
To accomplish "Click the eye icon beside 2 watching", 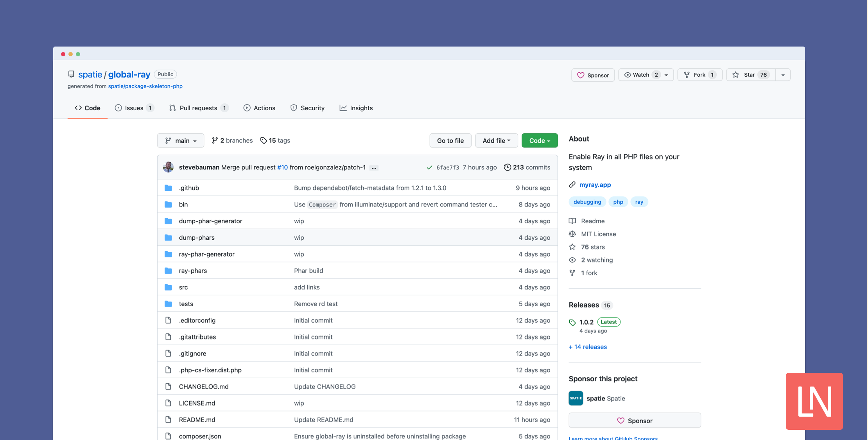I will 572,260.
